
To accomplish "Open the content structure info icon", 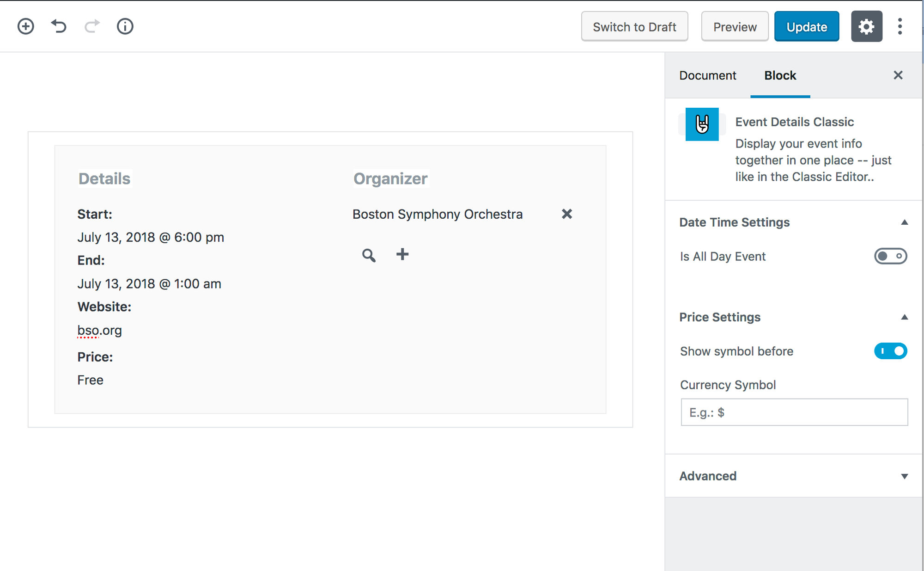I will [125, 26].
